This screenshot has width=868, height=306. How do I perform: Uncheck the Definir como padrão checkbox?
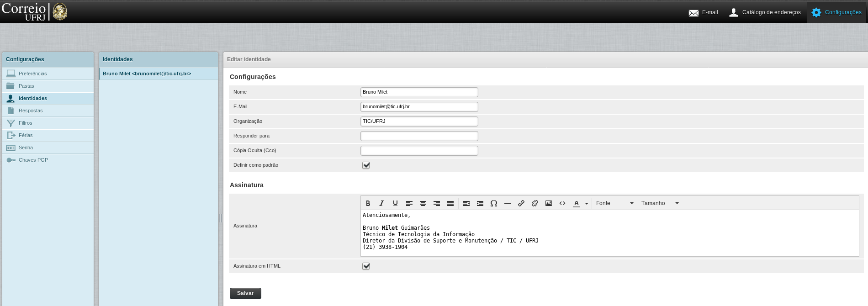(x=366, y=165)
